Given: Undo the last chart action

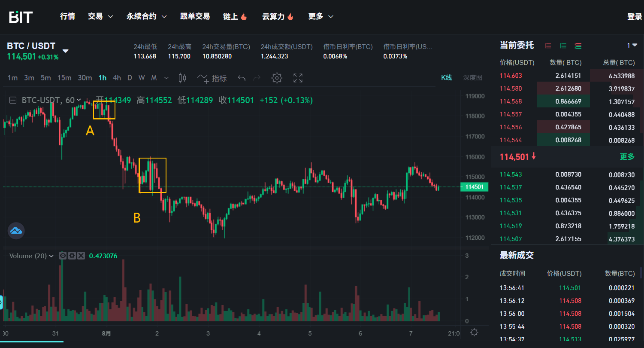Looking at the screenshot, I should pyautogui.click(x=242, y=78).
